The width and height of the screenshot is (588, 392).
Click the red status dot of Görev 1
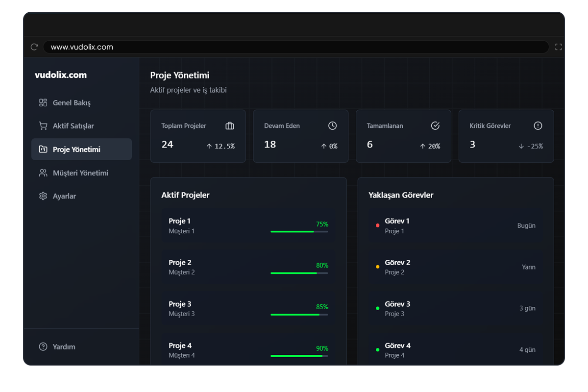377,225
